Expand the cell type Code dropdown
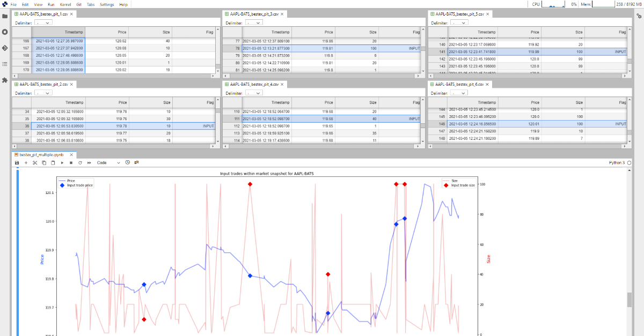 108,162
